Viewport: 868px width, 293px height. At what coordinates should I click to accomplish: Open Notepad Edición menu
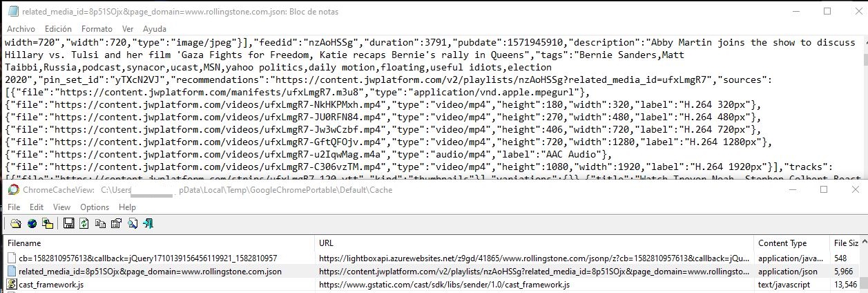pyautogui.click(x=58, y=29)
